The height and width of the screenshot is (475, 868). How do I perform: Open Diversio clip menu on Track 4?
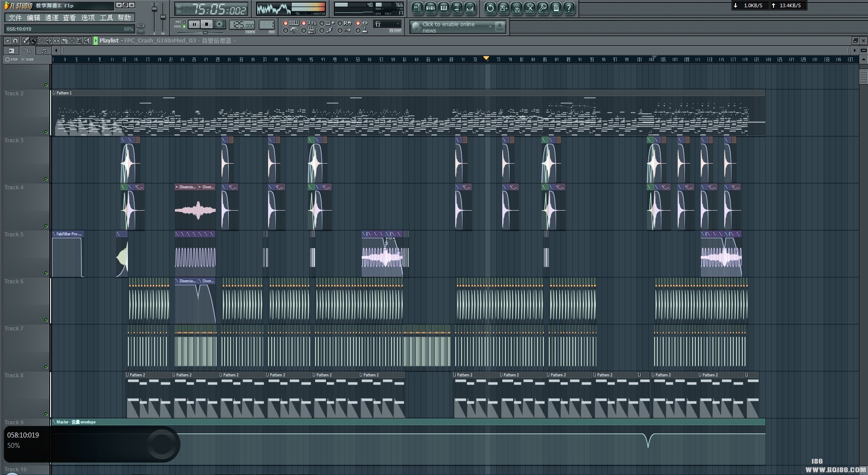click(x=177, y=187)
